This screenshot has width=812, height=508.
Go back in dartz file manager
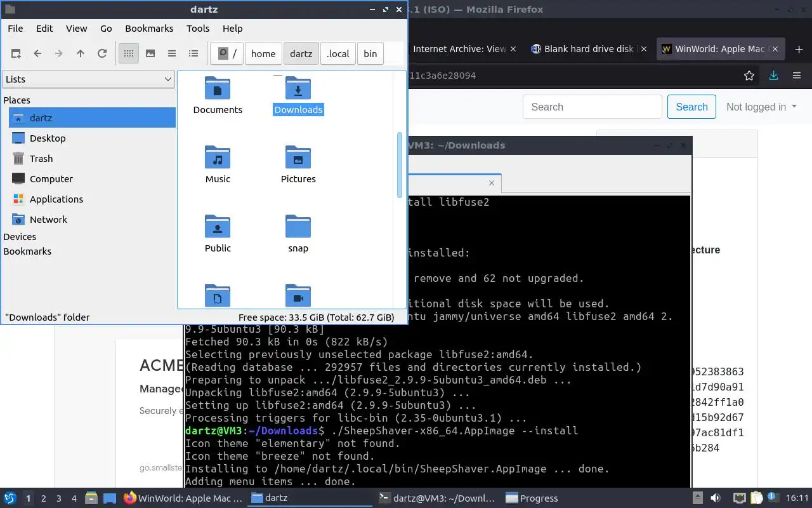(37, 54)
